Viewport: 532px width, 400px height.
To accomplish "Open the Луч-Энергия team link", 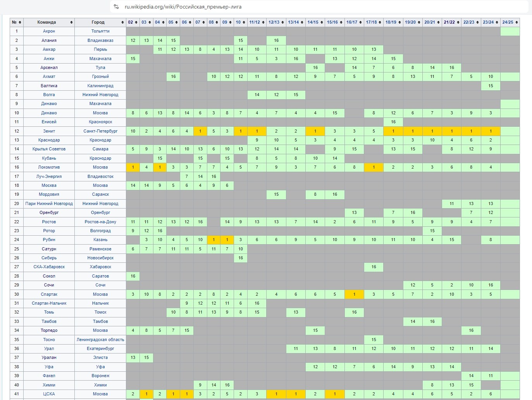I will [x=49, y=176].
